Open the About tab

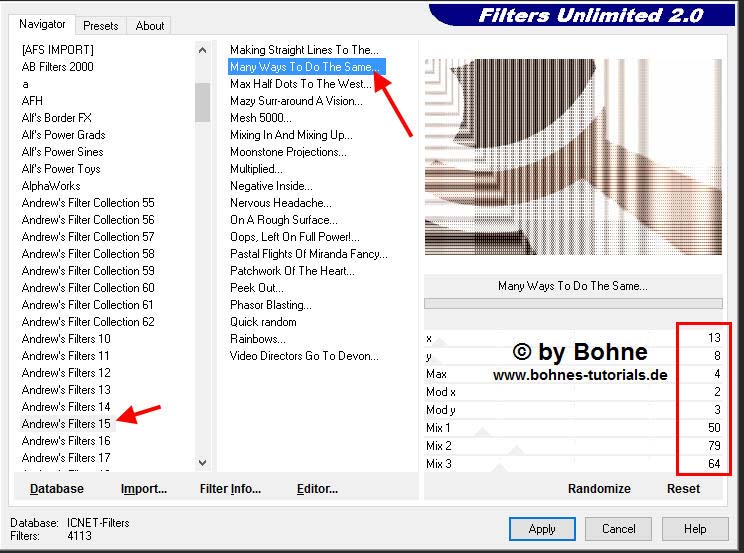tap(150, 26)
